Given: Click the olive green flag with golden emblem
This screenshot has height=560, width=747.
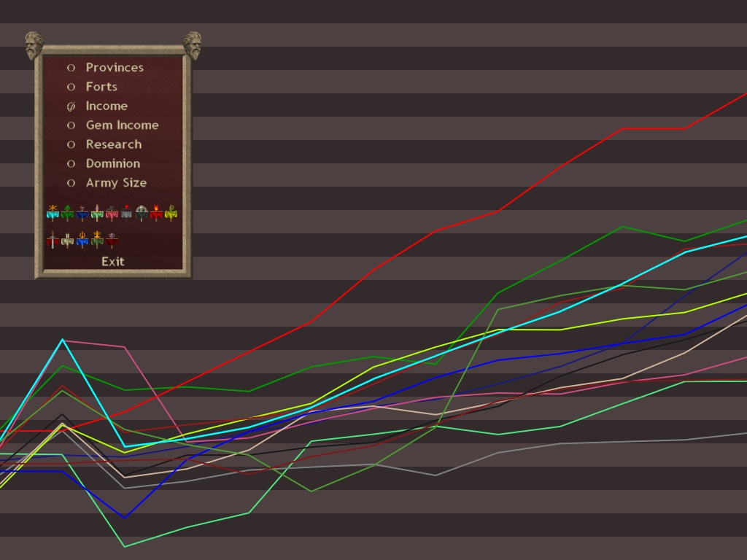Looking at the screenshot, I should pyautogui.click(x=97, y=239).
